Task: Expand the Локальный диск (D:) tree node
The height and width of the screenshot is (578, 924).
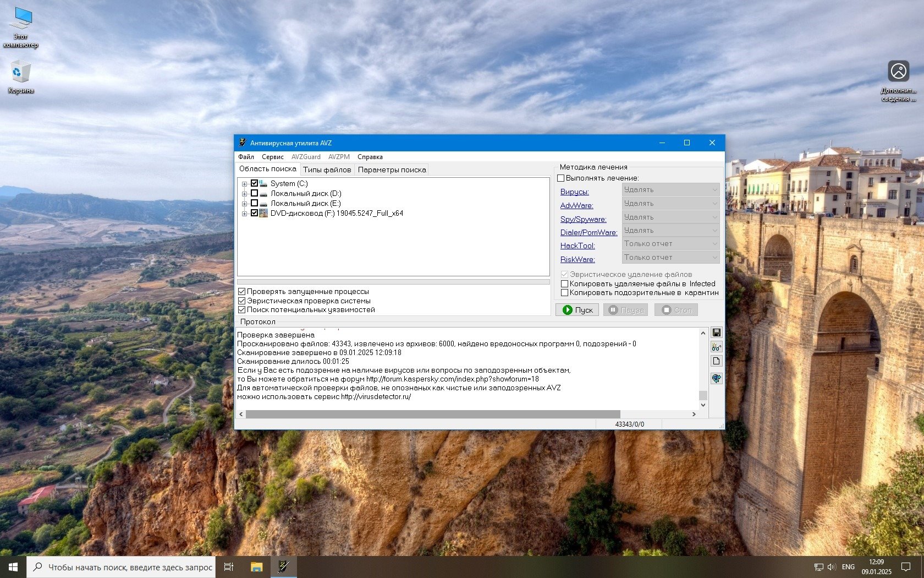Action: tap(244, 194)
